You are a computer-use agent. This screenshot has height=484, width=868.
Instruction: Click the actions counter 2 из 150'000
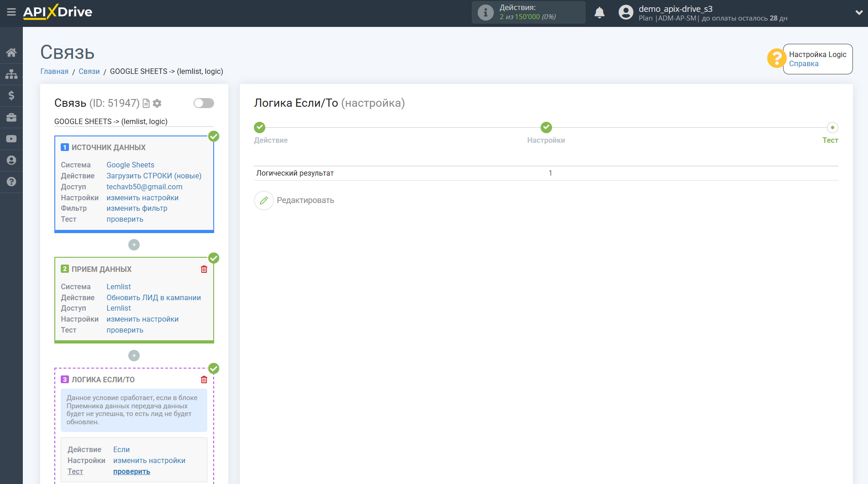click(x=527, y=17)
